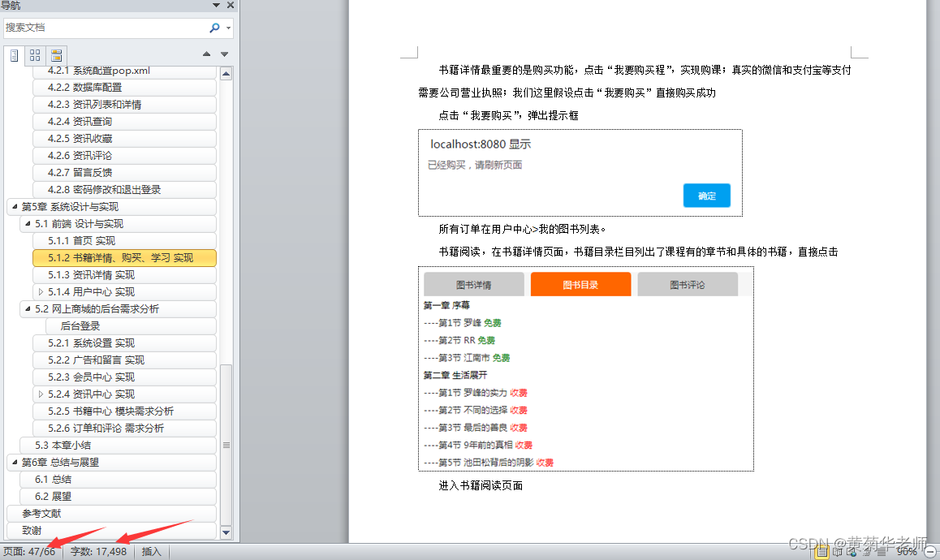Click the next heading down arrow
The image size is (940, 560).
(x=224, y=54)
